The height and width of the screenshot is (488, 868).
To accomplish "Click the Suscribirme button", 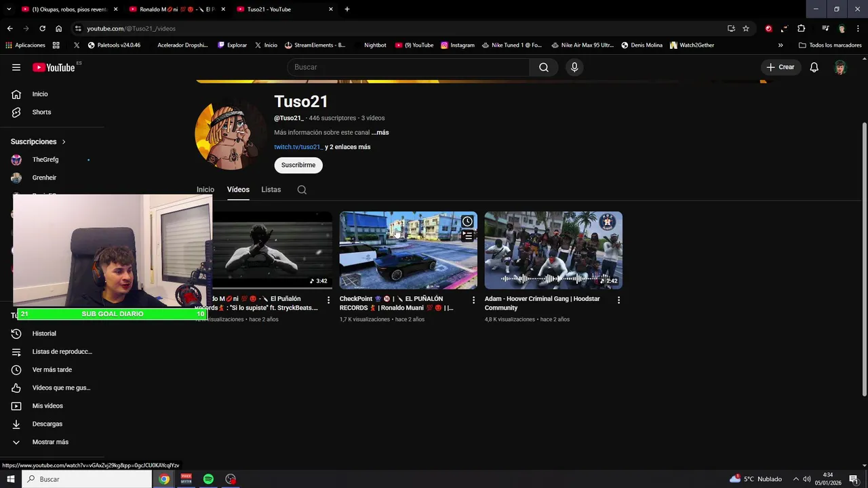I will point(298,165).
